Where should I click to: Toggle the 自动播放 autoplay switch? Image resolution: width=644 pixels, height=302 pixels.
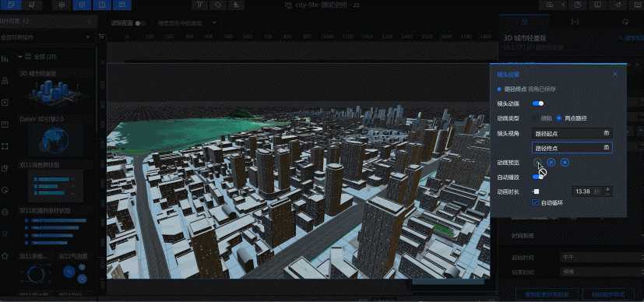point(537,177)
